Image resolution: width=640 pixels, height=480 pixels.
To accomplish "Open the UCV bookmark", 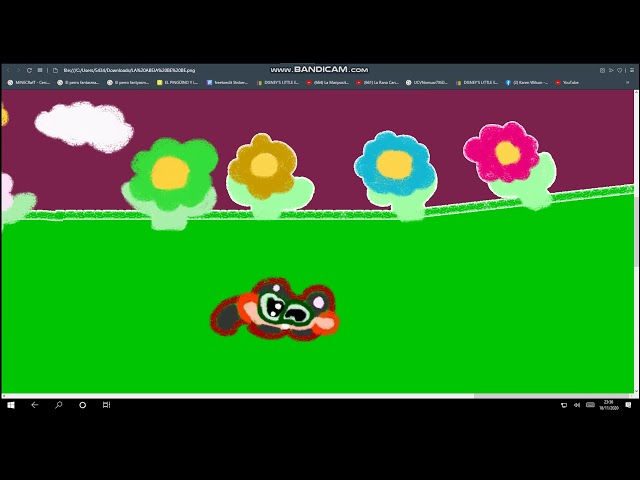I will coord(427,82).
